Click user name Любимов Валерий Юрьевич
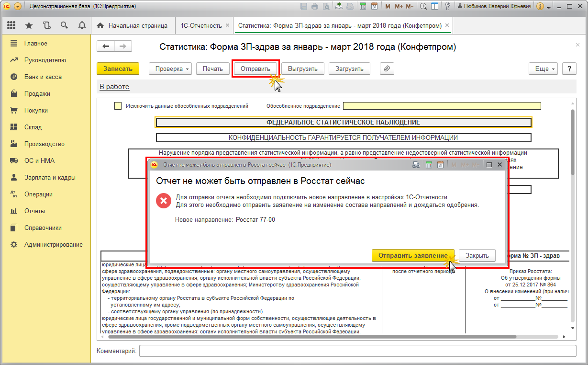The image size is (588, 365). click(495, 7)
